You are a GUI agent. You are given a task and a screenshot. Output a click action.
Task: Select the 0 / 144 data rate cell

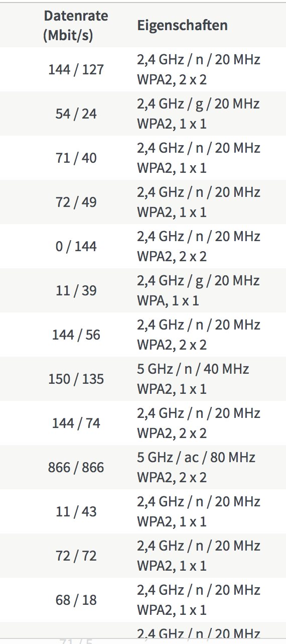76,247
